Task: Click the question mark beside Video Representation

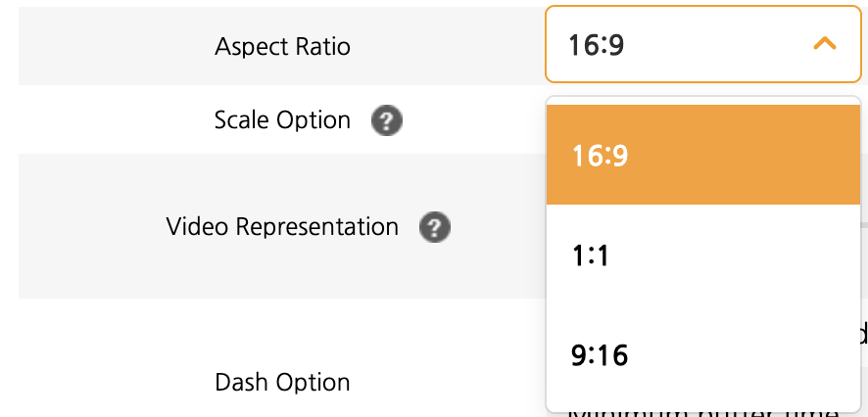Action: click(x=434, y=227)
